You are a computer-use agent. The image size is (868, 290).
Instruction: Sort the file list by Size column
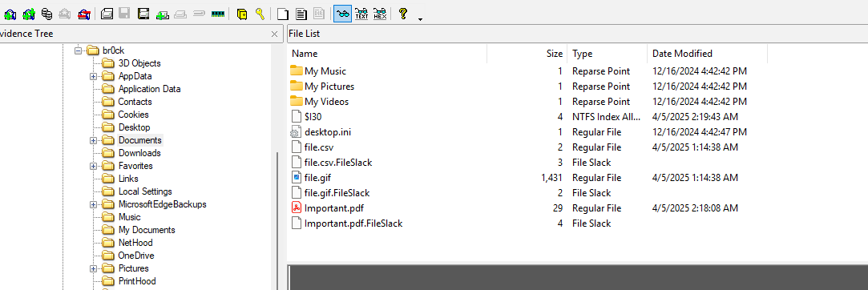(x=527, y=54)
